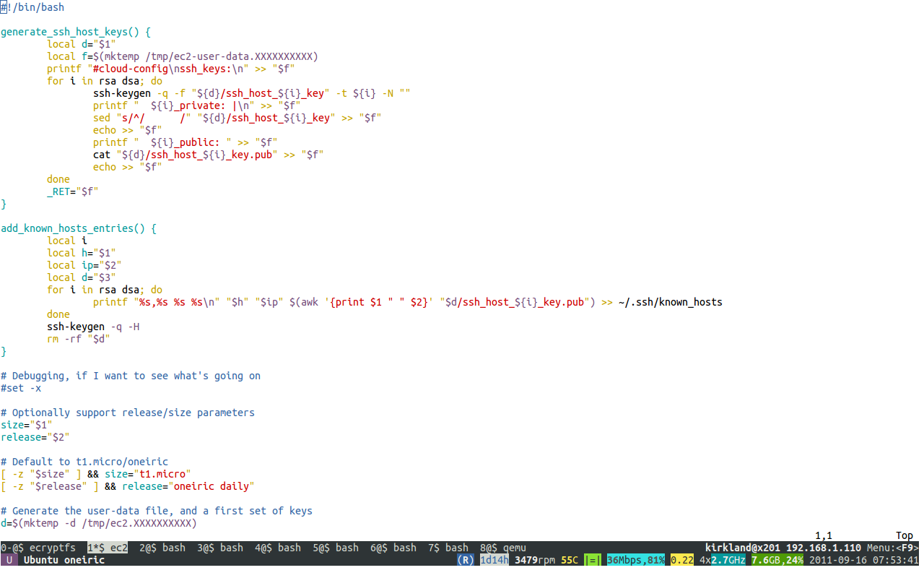Image resolution: width=924 pixels, height=578 pixels.
Task: Switch to the 7$ bash window
Action: [x=448, y=548]
